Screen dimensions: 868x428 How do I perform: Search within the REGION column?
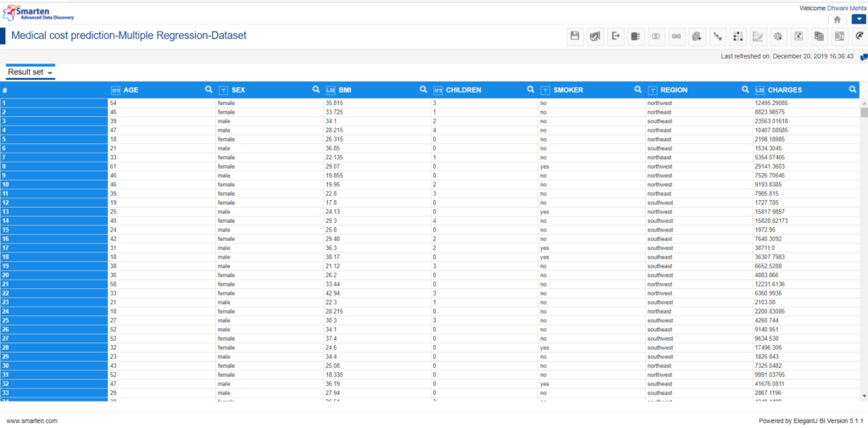(x=745, y=89)
